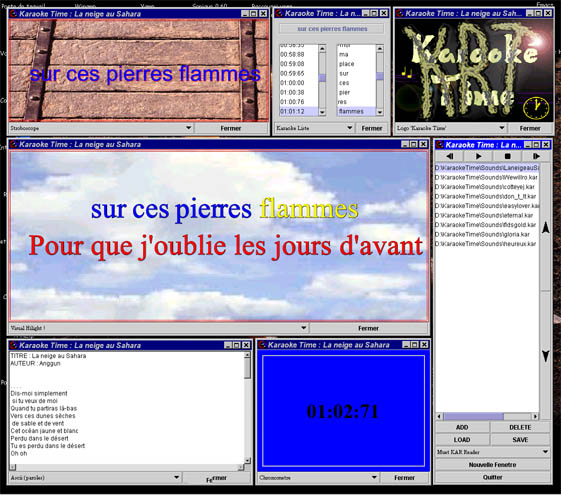This screenshot has height=495, width=561.
Task: Click the previous track button in player
Action: 449,156
